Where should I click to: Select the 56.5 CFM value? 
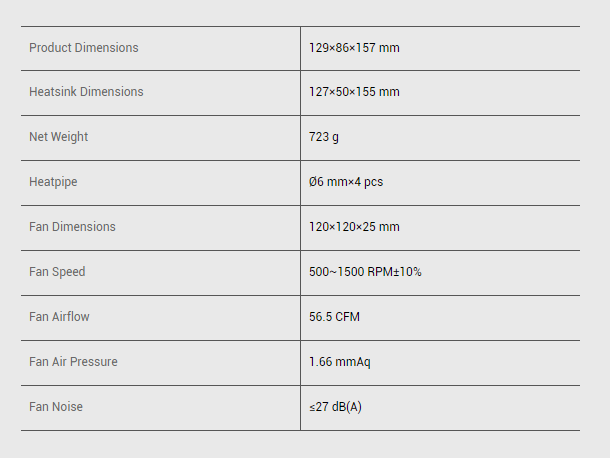click(x=334, y=317)
